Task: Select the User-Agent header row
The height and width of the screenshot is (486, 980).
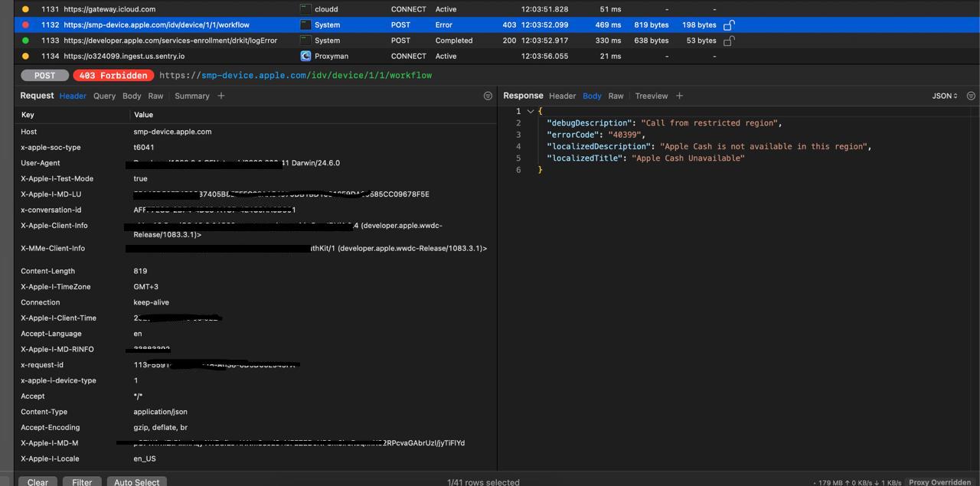Action: pos(255,163)
